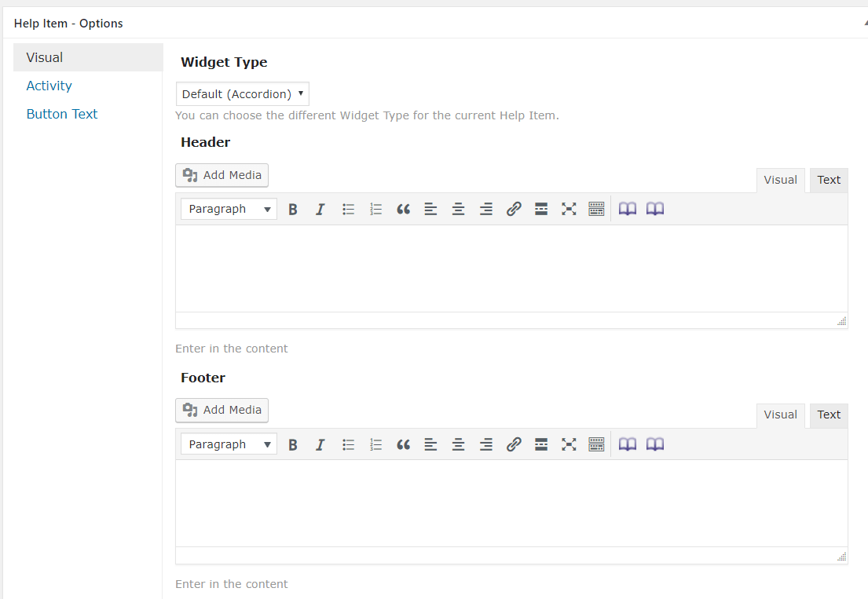The image size is (868, 599).
Task: Insert bulleted list in Header editor
Action: tap(348, 210)
